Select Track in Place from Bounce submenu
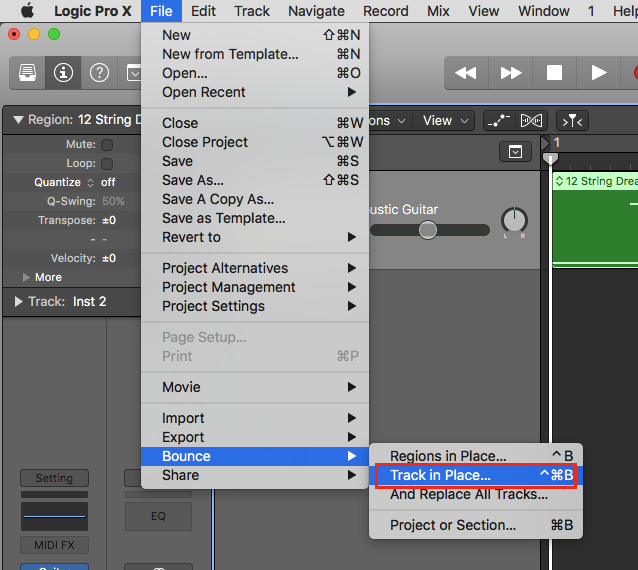 [x=476, y=475]
